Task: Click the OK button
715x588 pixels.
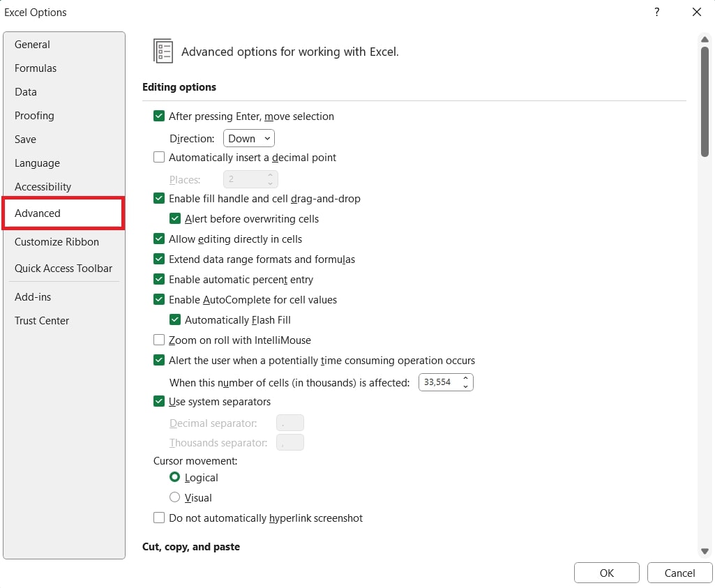Action: 606,573
